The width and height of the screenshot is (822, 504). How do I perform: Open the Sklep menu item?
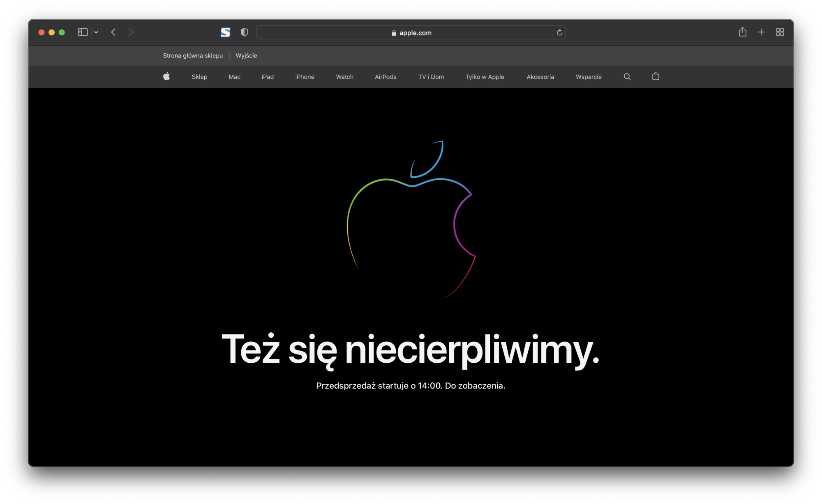click(199, 77)
